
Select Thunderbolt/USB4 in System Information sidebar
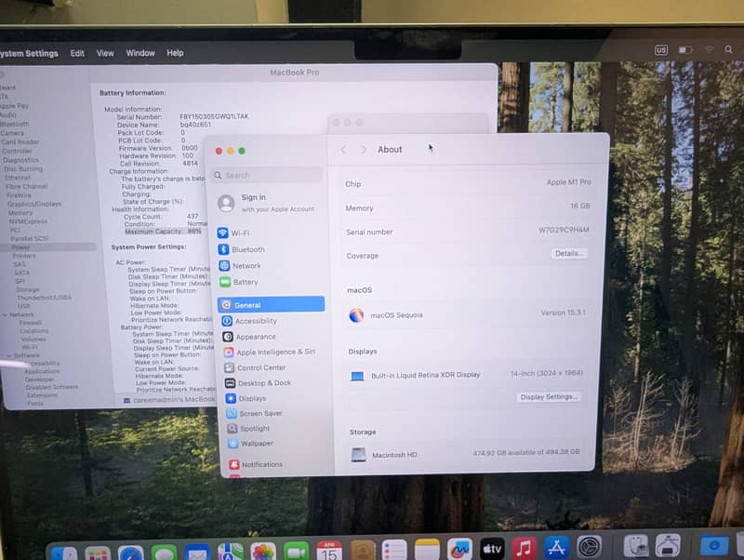[44, 298]
